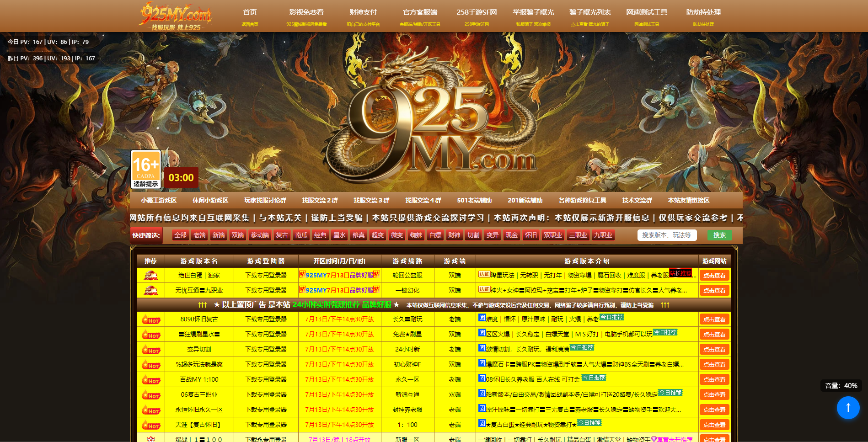Click the HOT flame icon beside 变异切割
Screen dimensions: 868x442
[151, 349]
